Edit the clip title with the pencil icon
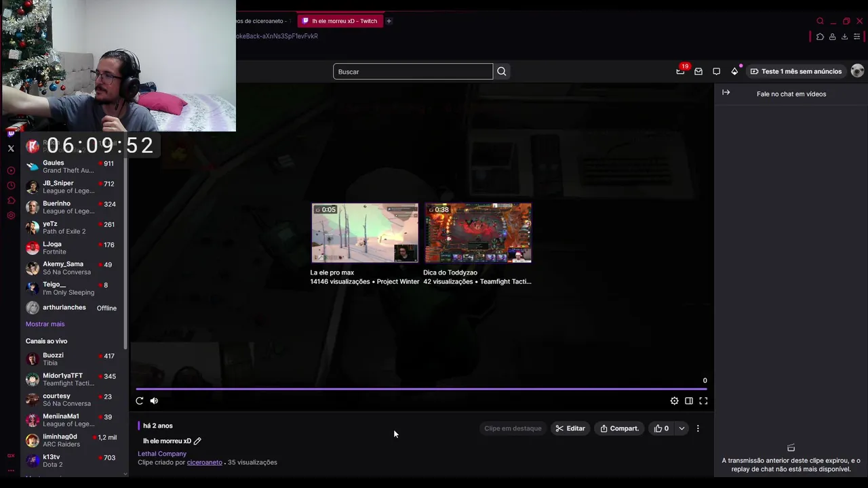 [x=197, y=441]
